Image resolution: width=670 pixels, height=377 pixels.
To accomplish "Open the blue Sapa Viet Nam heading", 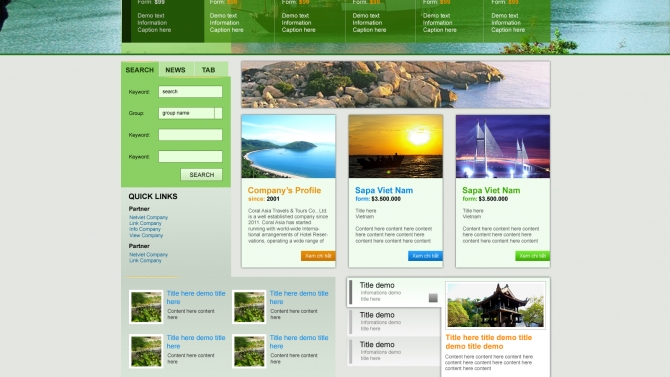I will click(384, 190).
